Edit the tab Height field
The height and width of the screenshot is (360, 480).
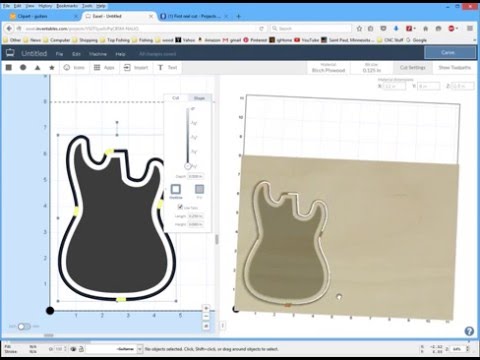point(195,224)
